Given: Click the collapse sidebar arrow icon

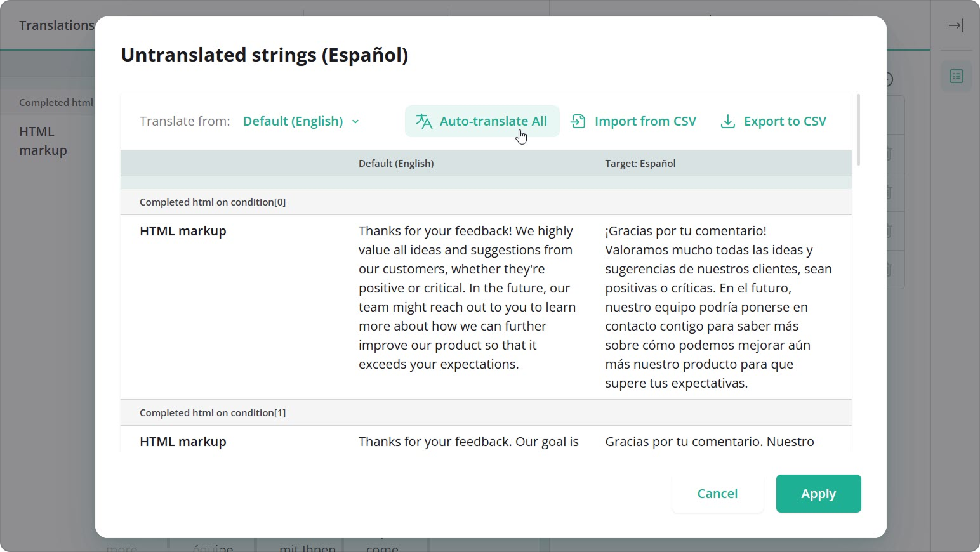Looking at the screenshot, I should coord(955,25).
